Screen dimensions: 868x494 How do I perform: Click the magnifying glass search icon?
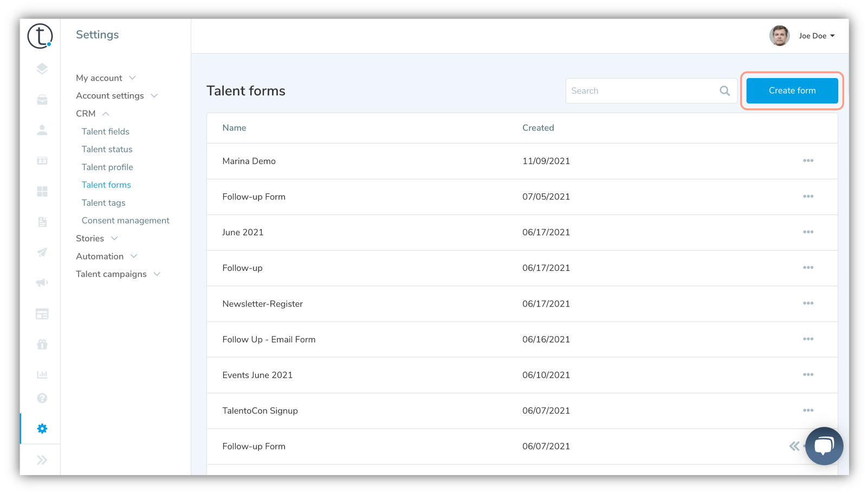(x=724, y=91)
